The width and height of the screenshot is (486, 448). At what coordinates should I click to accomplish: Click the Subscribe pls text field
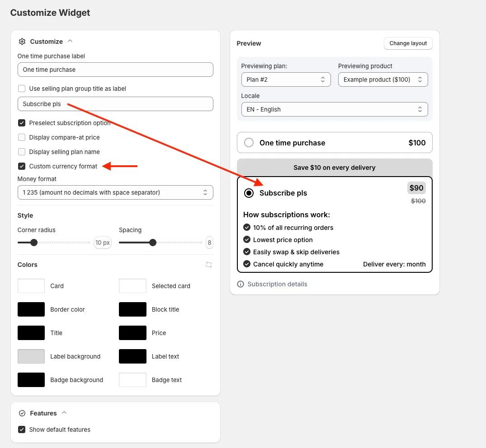115,104
